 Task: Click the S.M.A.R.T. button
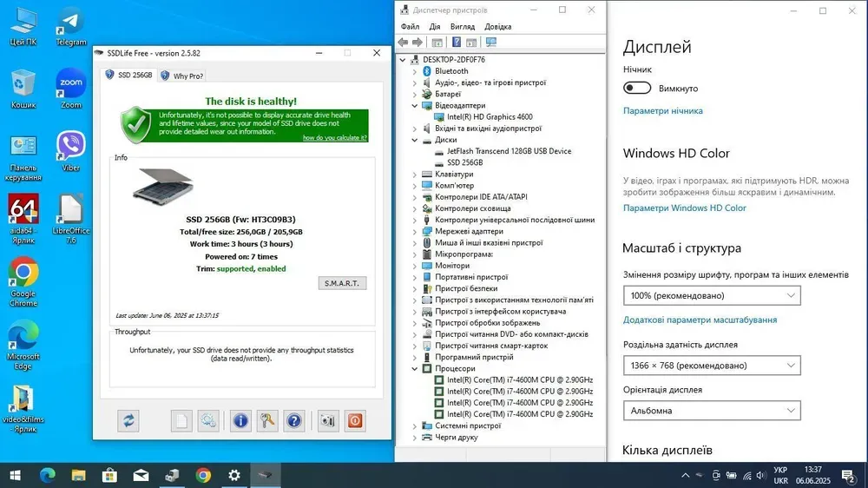coord(345,283)
